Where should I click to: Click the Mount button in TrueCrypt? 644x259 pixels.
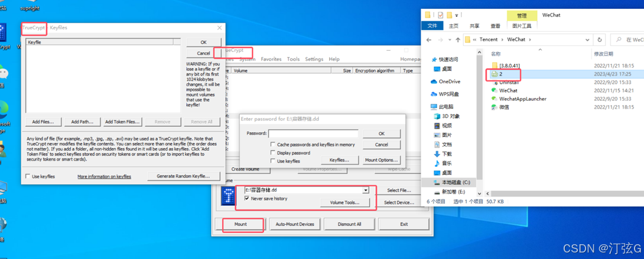click(240, 224)
